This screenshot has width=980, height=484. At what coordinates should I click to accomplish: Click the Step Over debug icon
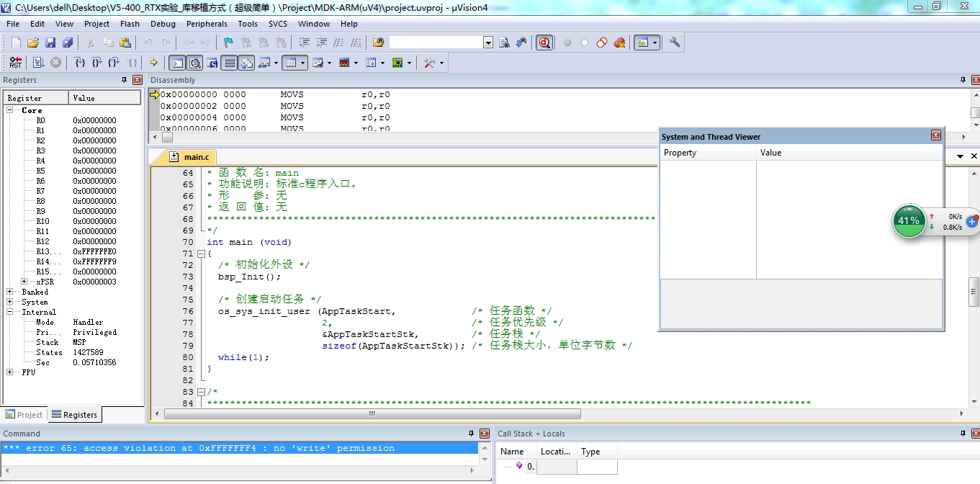tap(96, 63)
